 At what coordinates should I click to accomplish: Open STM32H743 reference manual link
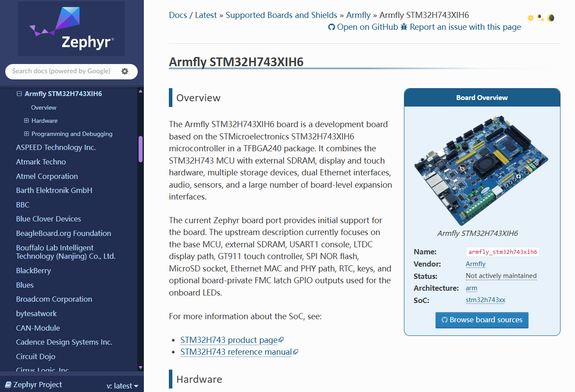click(x=239, y=352)
